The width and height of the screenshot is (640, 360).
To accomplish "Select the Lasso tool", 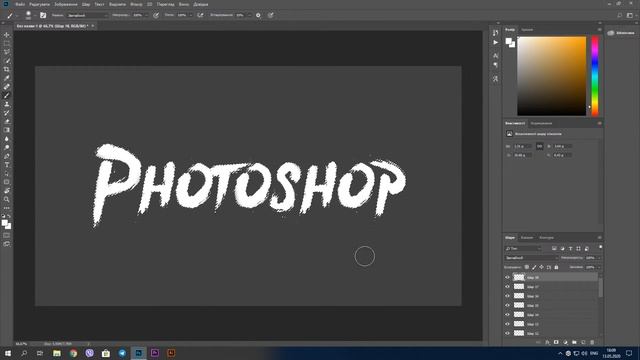I will [x=7, y=52].
